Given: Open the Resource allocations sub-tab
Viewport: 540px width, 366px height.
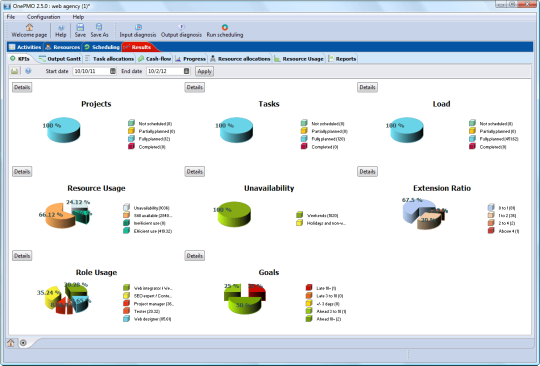Looking at the screenshot, I should pos(240,59).
